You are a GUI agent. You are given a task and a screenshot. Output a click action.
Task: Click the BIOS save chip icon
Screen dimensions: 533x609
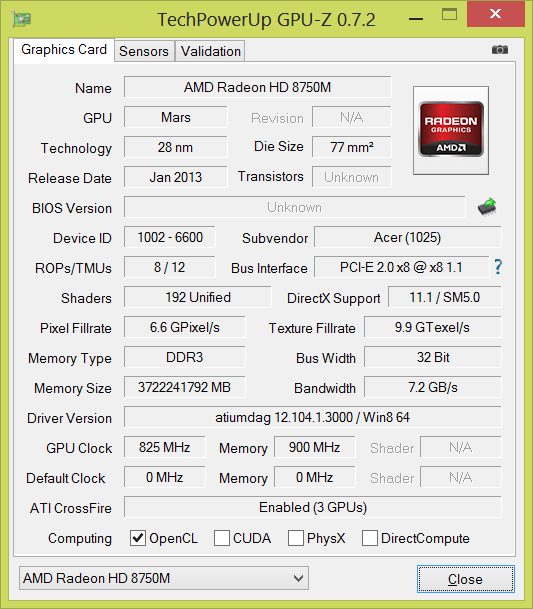(x=487, y=207)
